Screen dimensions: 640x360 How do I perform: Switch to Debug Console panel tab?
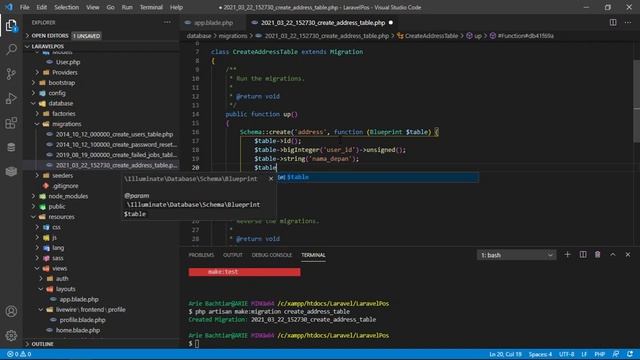(272, 255)
